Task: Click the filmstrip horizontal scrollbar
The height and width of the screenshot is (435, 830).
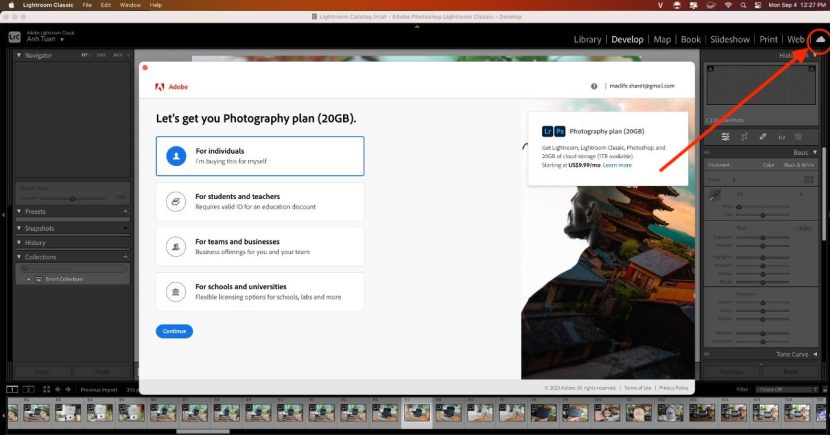Action: tap(203, 431)
